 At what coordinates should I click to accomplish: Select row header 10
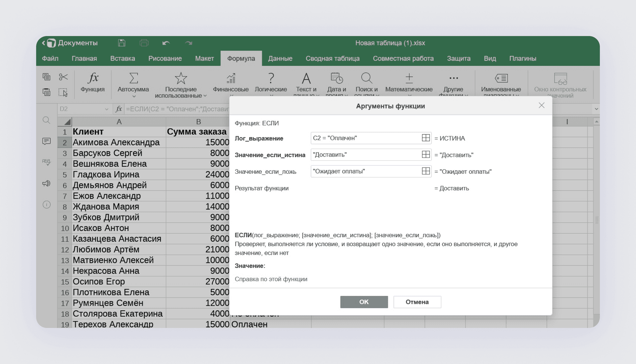[65, 228]
